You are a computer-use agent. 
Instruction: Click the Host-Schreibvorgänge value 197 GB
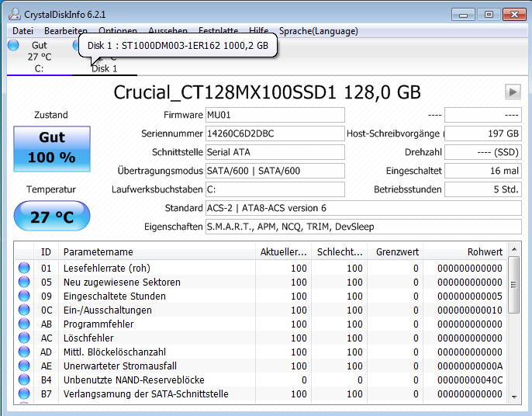point(483,133)
